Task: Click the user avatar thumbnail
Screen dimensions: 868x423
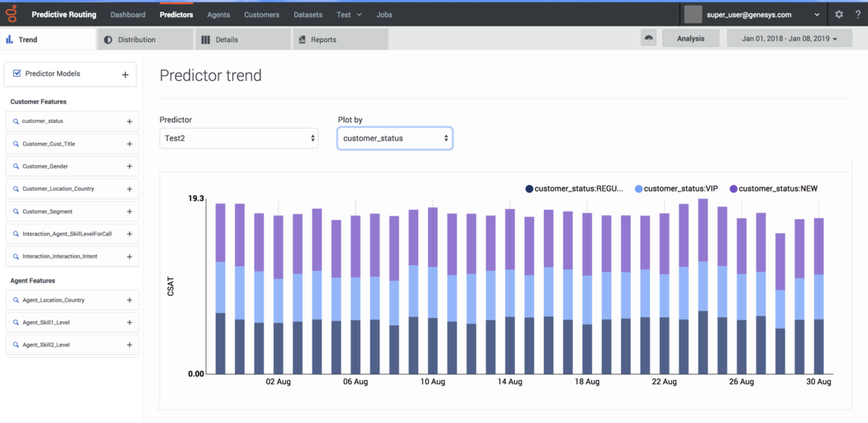Action: pos(693,15)
